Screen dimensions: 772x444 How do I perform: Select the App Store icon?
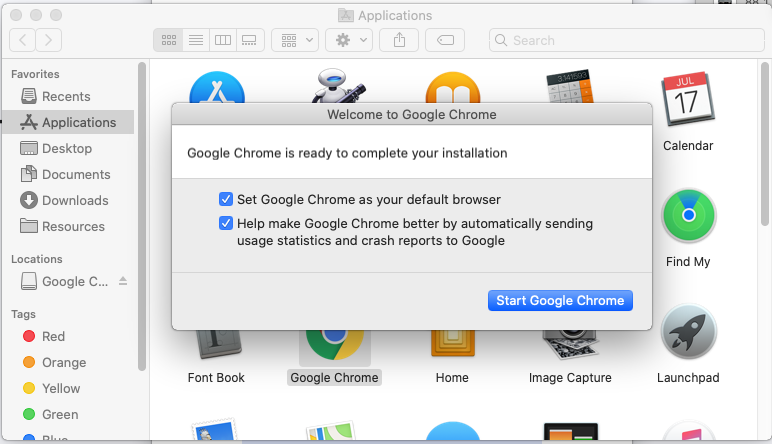pyautogui.click(x=217, y=88)
